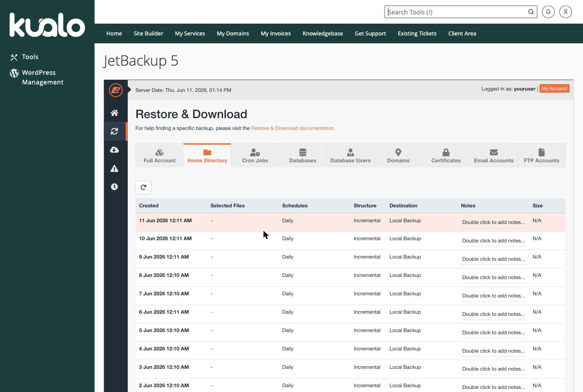Switch to the Database Users tab

[350, 155]
